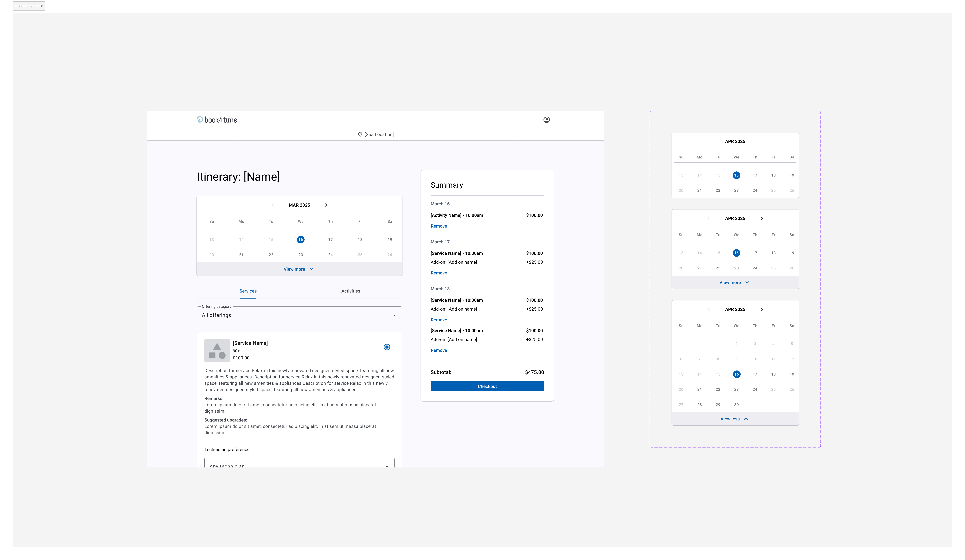Open the Any technician dropdown
Image resolution: width=965 pixels, height=560 pixels.
coord(299,463)
